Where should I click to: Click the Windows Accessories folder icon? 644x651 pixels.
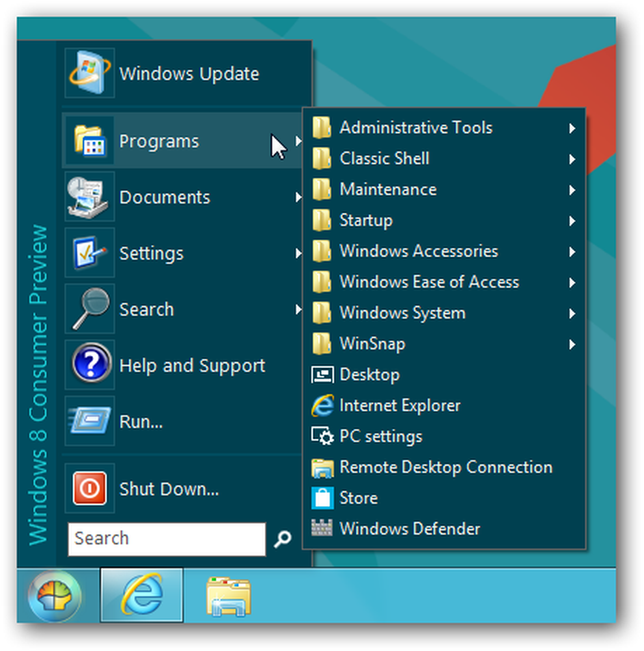coord(322,251)
